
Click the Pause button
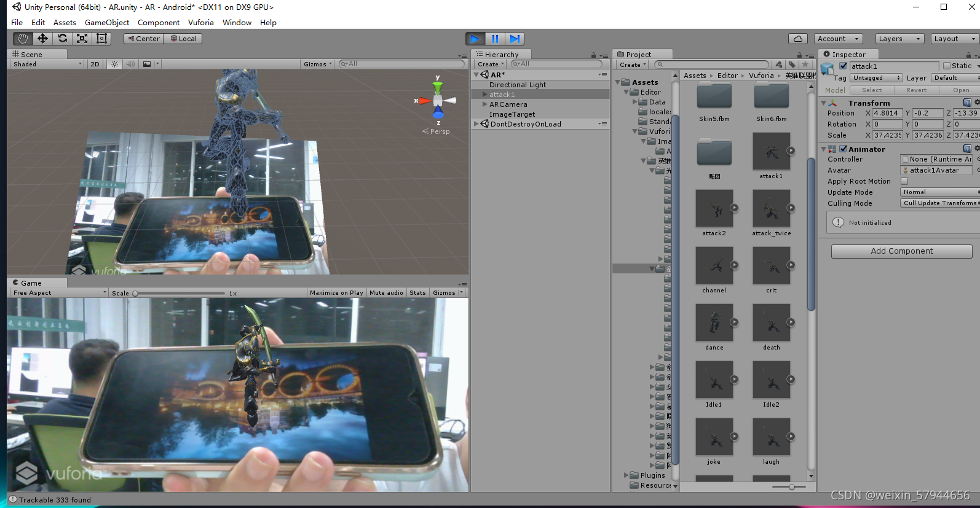point(495,39)
